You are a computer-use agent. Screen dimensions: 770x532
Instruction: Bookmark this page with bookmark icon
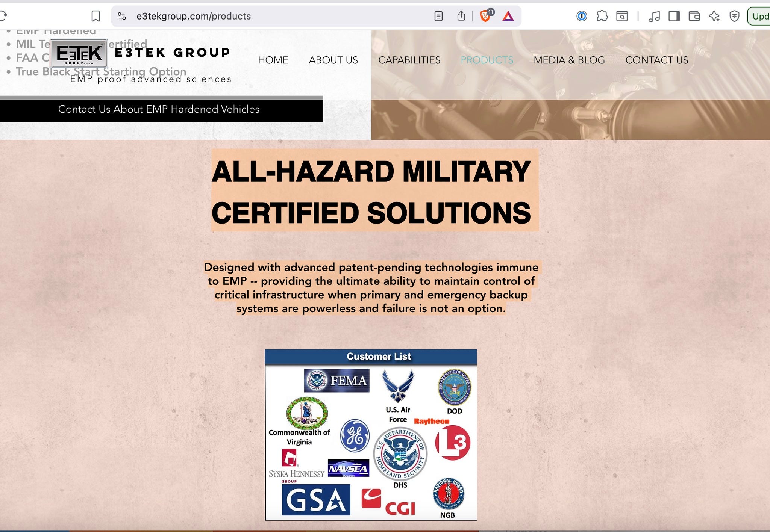point(95,16)
